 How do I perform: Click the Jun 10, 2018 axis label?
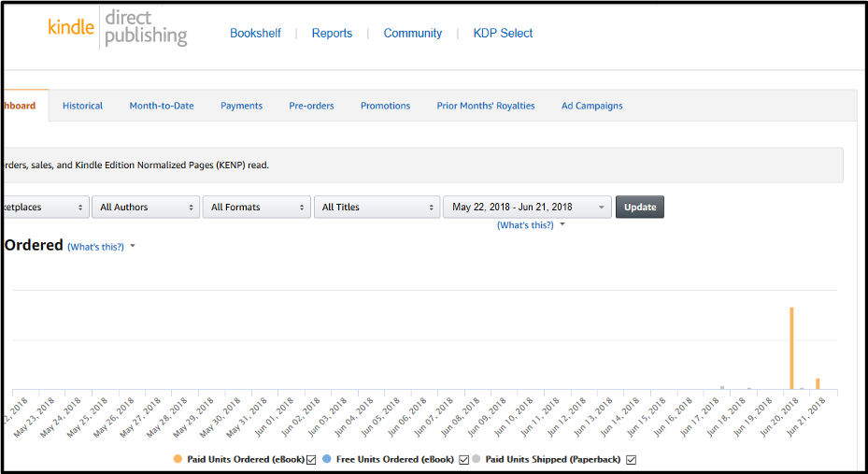(514, 418)
